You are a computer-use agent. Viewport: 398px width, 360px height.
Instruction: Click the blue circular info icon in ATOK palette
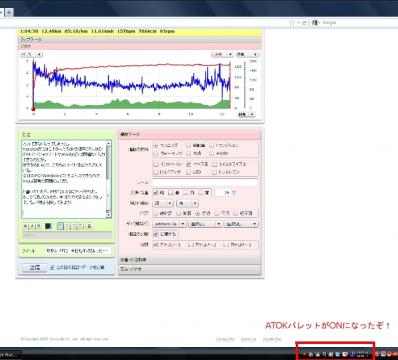tap(352, 354)
